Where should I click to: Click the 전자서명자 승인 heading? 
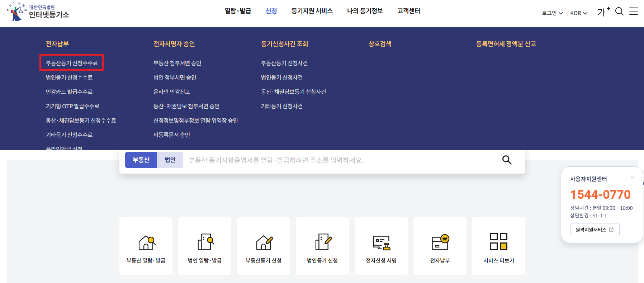tap(174, 44)
